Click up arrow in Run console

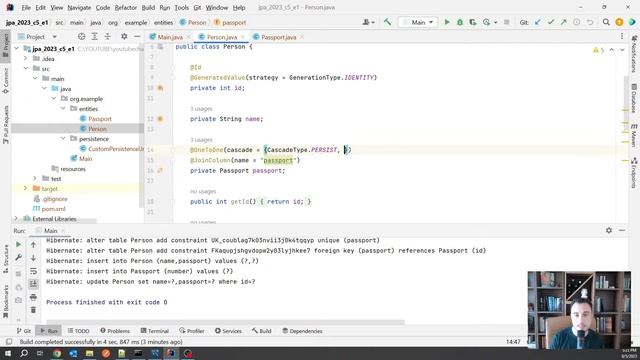(33, 244)
